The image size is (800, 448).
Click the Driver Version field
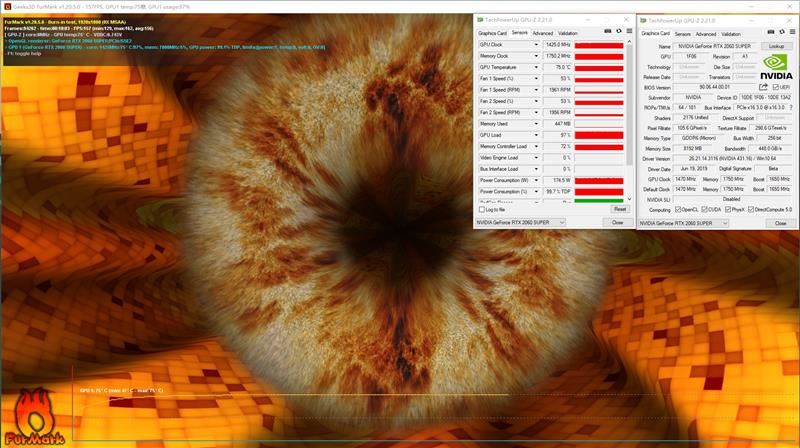tap(733, 159)
